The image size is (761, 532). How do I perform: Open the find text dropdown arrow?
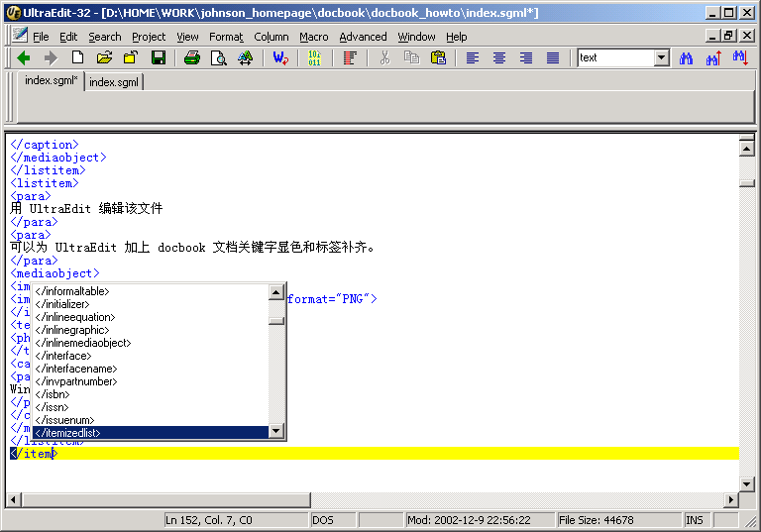point(661,58)
